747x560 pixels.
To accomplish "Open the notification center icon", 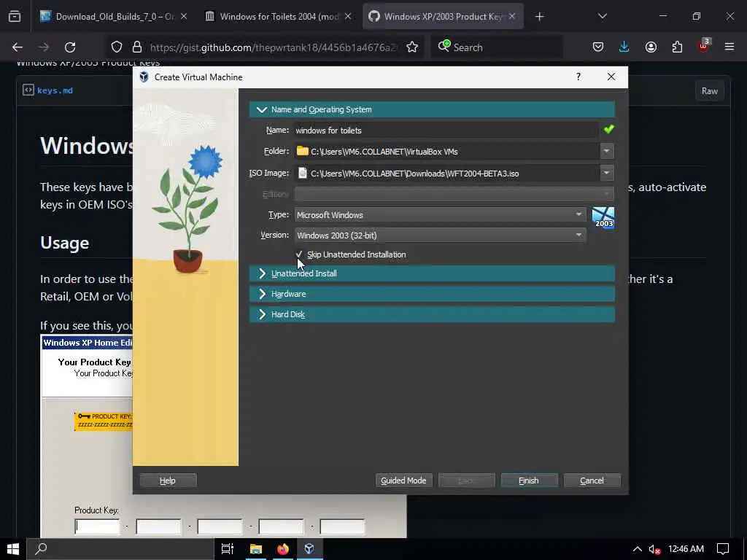I will click(x=723, y=549).
